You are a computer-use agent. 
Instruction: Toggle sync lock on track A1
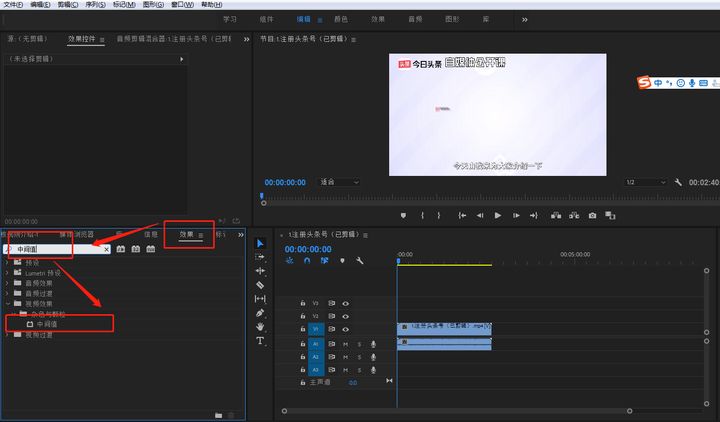click(332, 344)
